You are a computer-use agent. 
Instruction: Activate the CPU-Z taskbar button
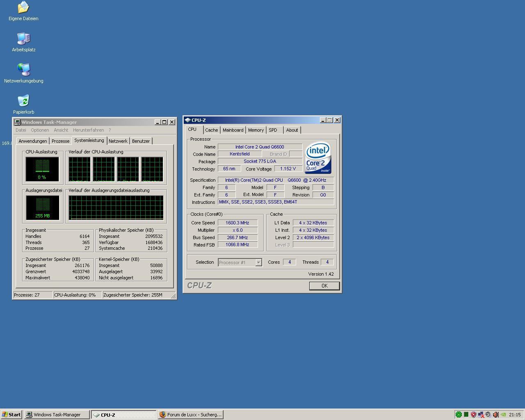click(123, 415)
